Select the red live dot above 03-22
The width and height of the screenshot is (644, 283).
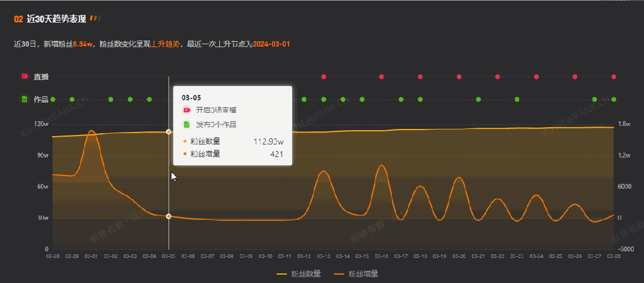[x=498, y=76]
